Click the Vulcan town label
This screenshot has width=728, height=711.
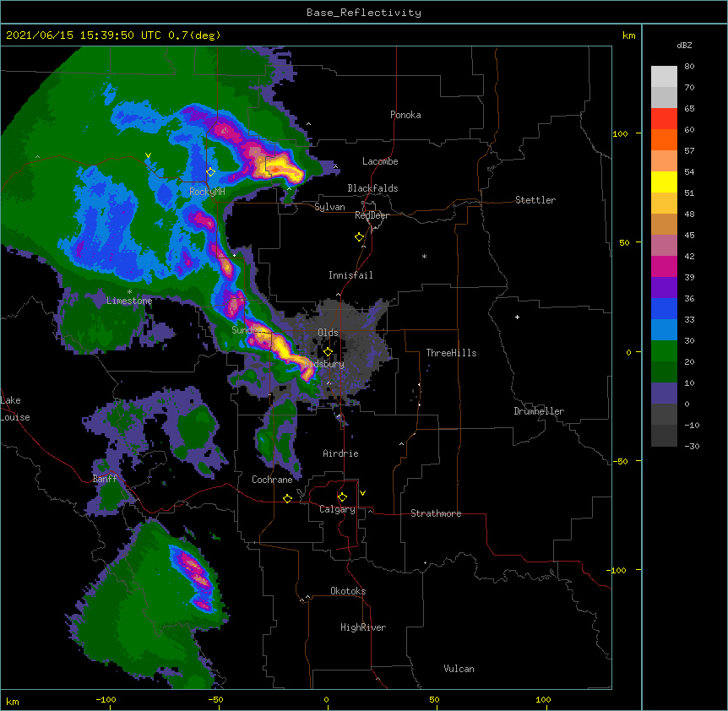pyautogui.click(x=459, y=669)
